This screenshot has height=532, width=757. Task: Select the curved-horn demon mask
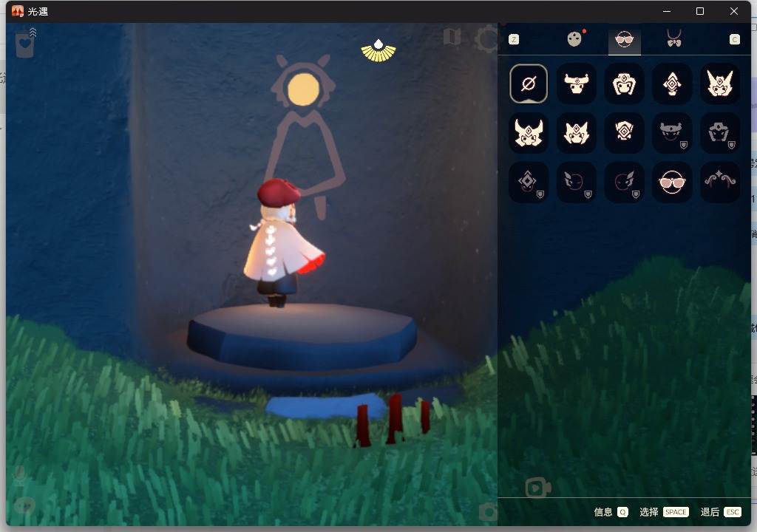[528, 133]
